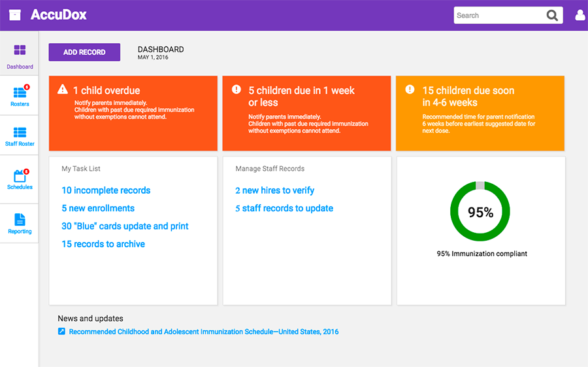Image resolution: width=588 pixels, height=367 pixels.
Task: Open the Rosters sidebar icon
Action: tap(20, 94)
